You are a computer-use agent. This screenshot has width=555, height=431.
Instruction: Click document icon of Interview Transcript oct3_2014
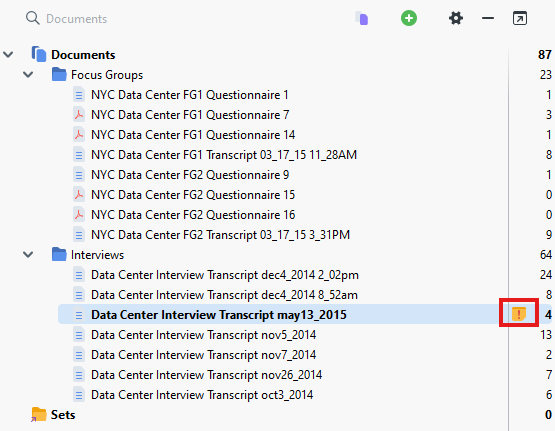pyautogui.click(x=79, y=395)
